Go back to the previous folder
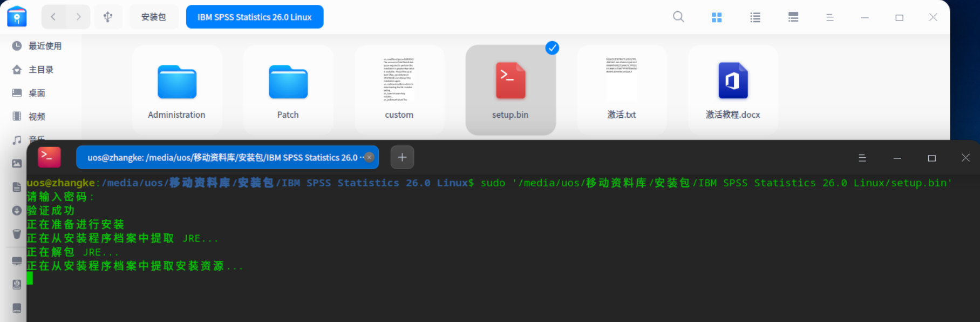The image size is (980, 322). (53, 17)
